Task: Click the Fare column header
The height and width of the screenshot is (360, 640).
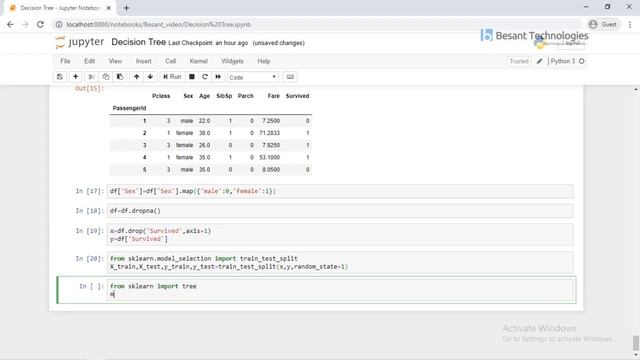Action: coord(273,96)
